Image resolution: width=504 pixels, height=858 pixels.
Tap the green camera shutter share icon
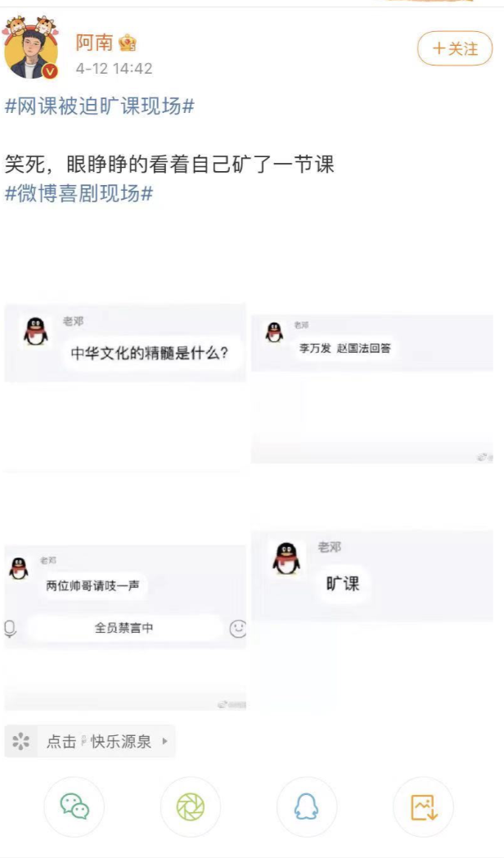coord(191,806)
